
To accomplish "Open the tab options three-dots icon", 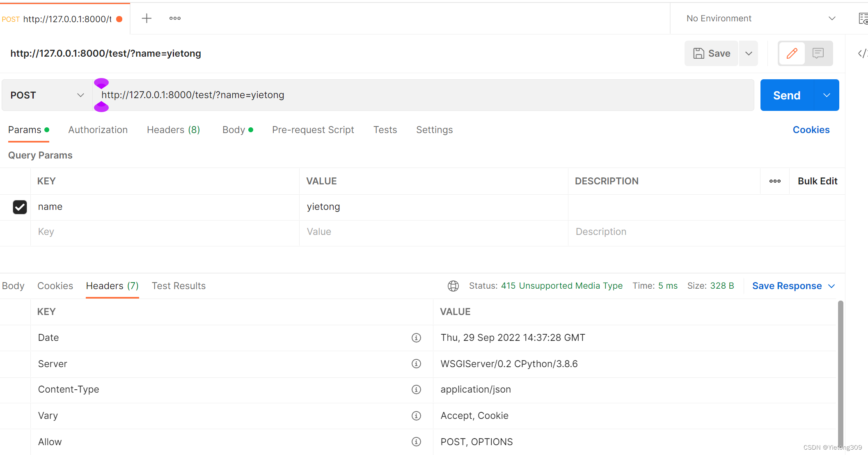I will [x=175, y=18].
